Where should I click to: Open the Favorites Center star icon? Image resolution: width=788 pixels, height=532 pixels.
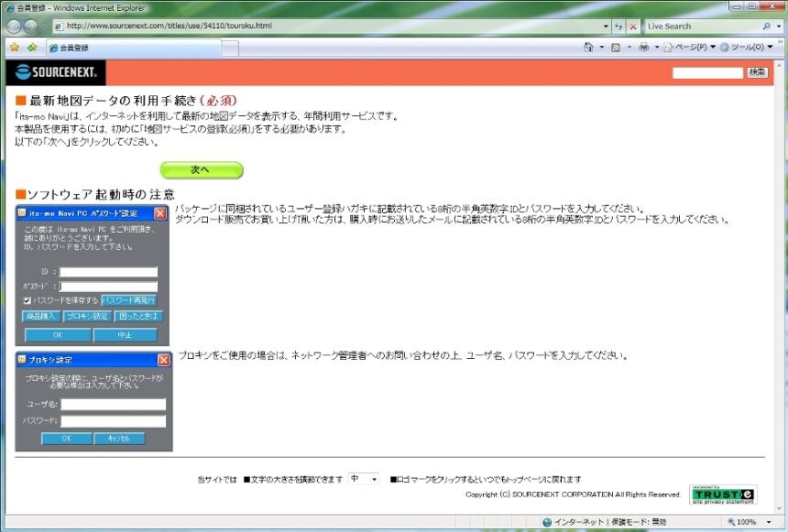point(15,48)
